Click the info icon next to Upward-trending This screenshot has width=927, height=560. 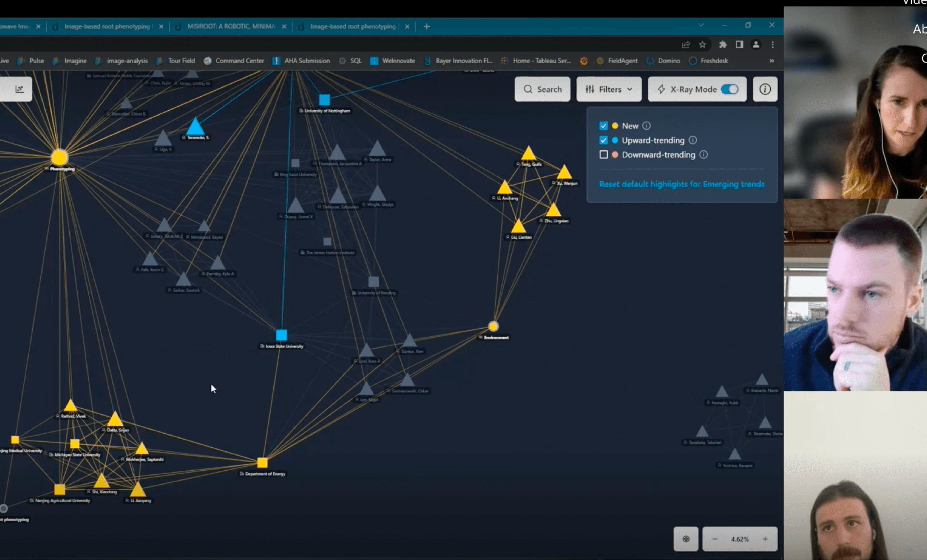(693, 140)
